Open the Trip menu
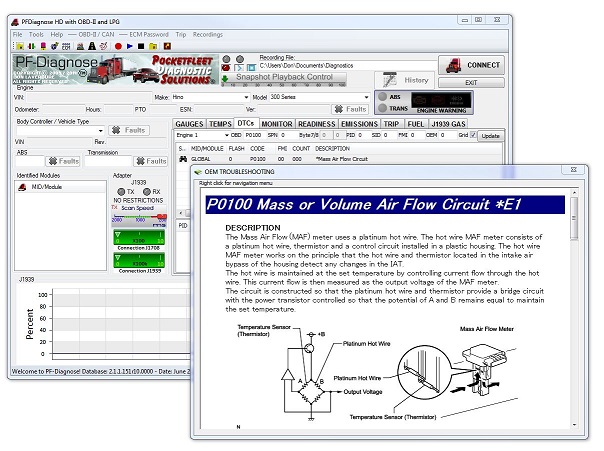The width and height of the screenshot is (604, 451). 181,34
